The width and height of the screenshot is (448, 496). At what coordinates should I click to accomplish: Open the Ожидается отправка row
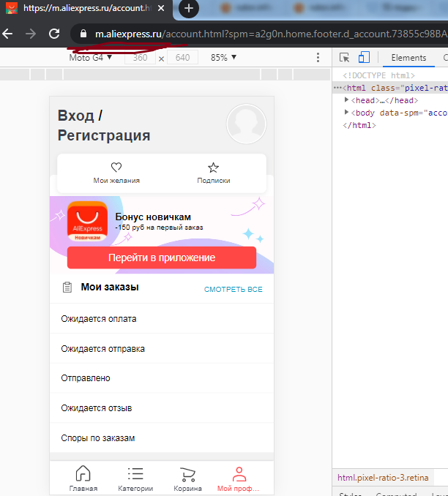point(162,349)
